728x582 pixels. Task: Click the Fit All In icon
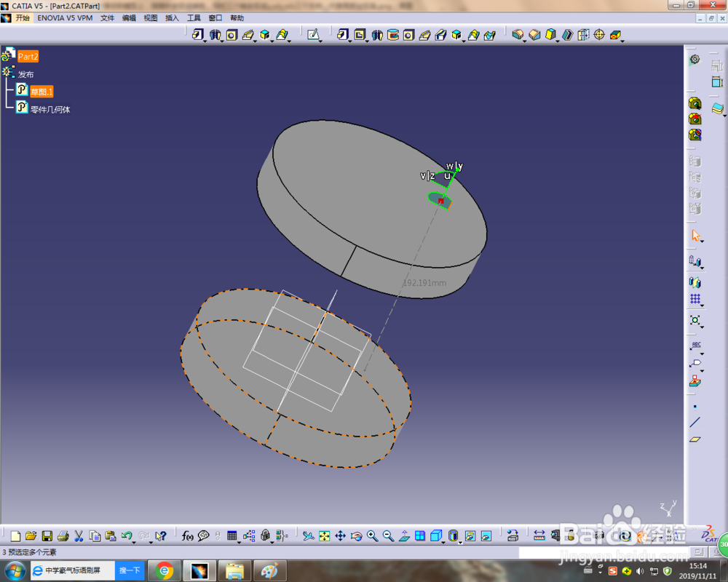[x=324, y=536]
